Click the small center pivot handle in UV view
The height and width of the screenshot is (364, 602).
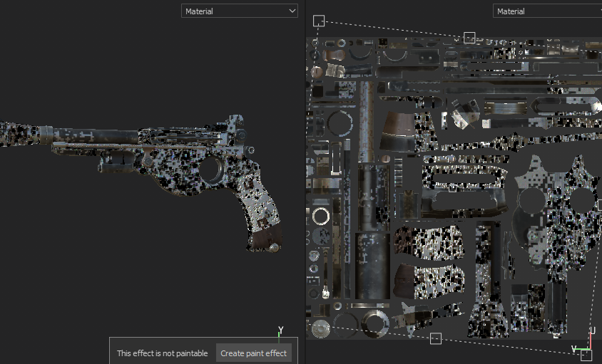[452, 189]
